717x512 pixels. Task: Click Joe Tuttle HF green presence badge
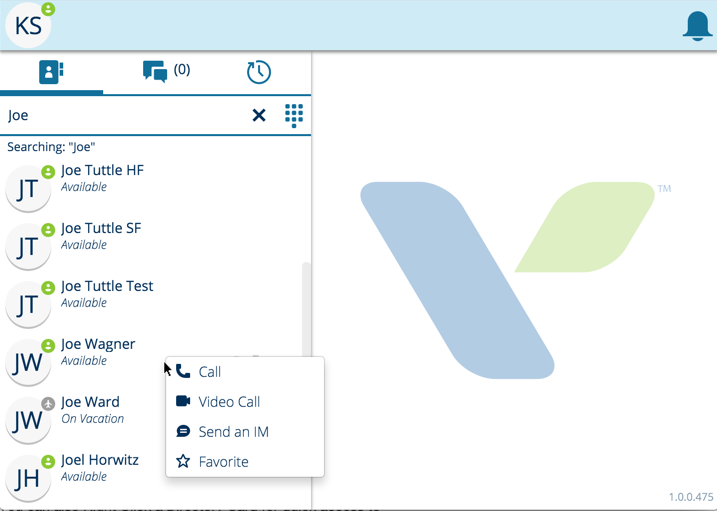pyautogui.click(x=48, y=172)
